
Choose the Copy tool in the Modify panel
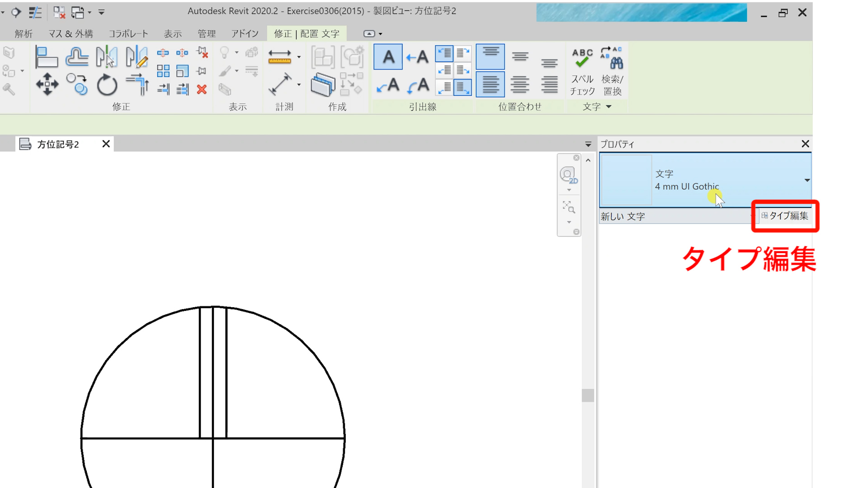tap(77, 84)
